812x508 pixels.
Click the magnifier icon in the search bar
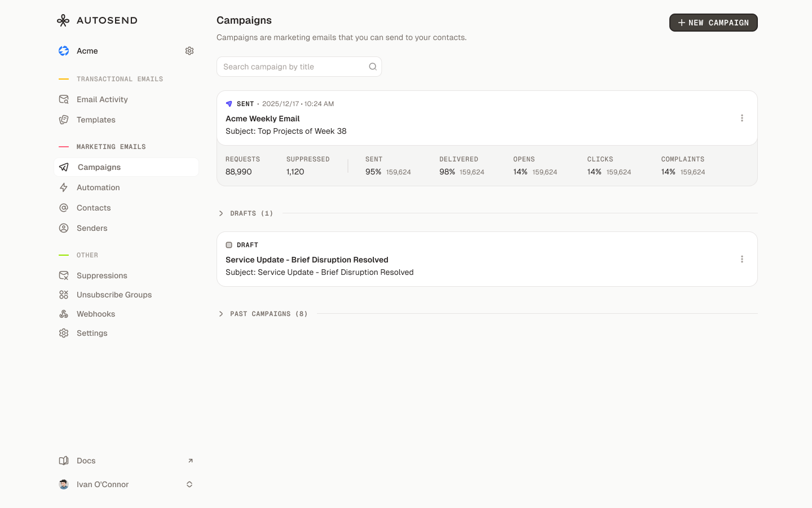373,66
